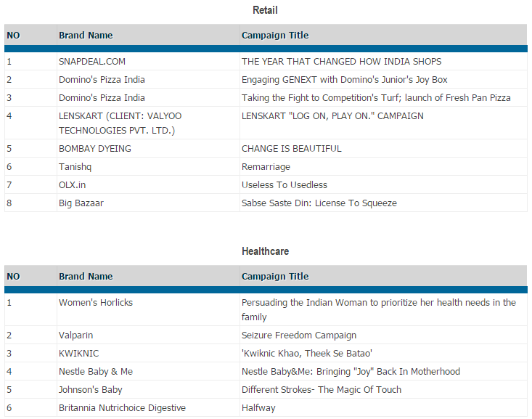
Task: Click the Women's Horlicks brand name
Action: tap(96, 303)
